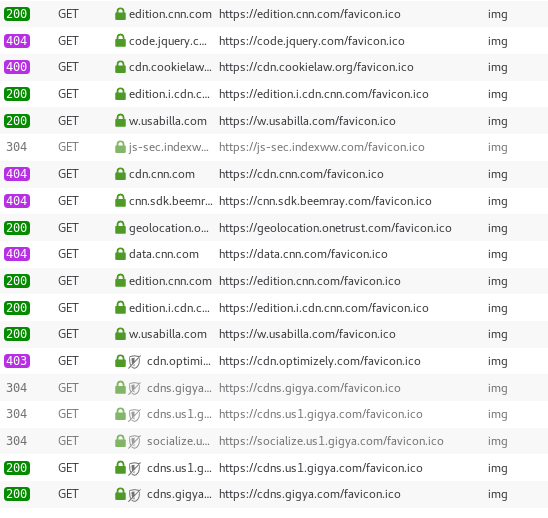The image size is (548, 518).
Task: Click the 403 status badge for cdn.optimizely
Action: (x=17, y=361)
